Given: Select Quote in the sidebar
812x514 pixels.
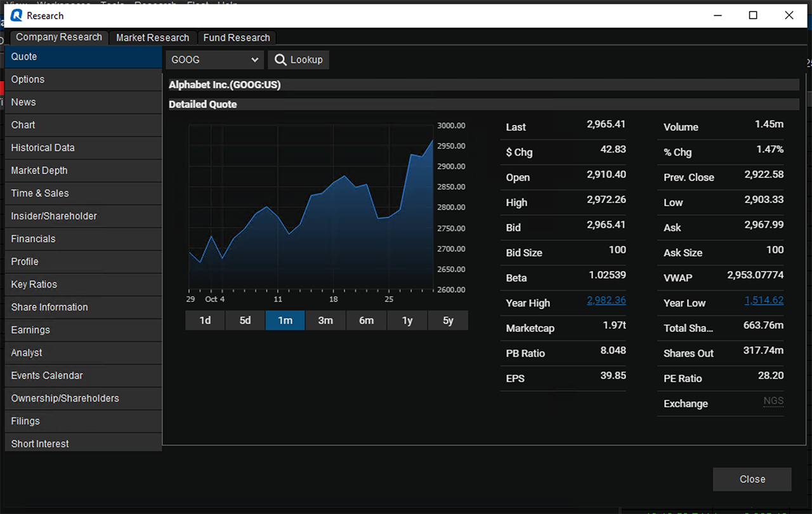Looking at the screenshot, I should tap(83, 56).
